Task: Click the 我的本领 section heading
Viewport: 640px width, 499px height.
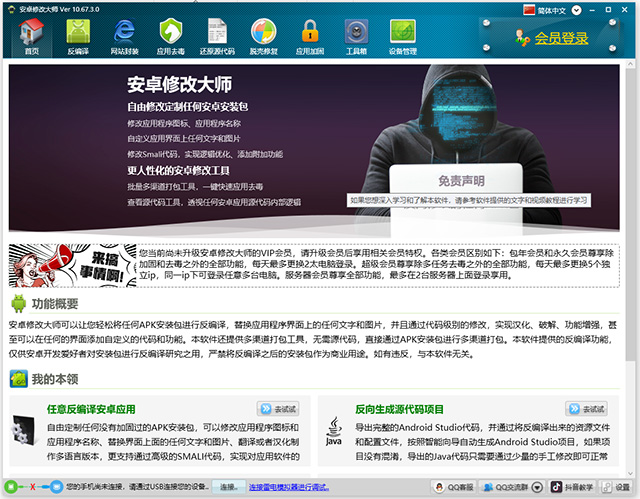Action: tap(55, 379)
